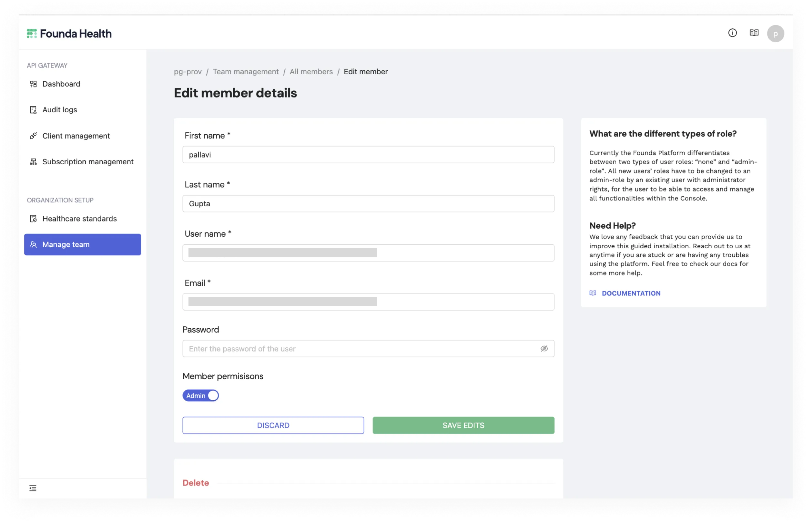Click the 'Edit member details' page title
This screenshot has width=812, height=523.
click(x=235, y=93)
